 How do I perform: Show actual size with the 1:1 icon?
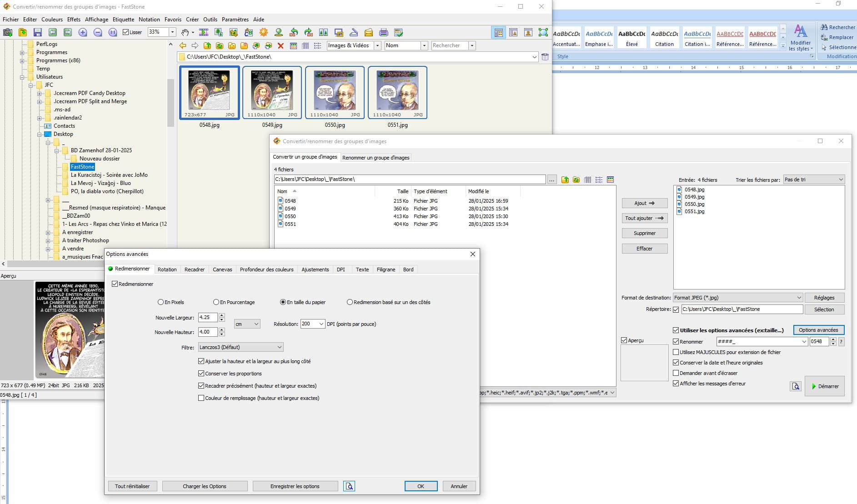tap(113, 32)
